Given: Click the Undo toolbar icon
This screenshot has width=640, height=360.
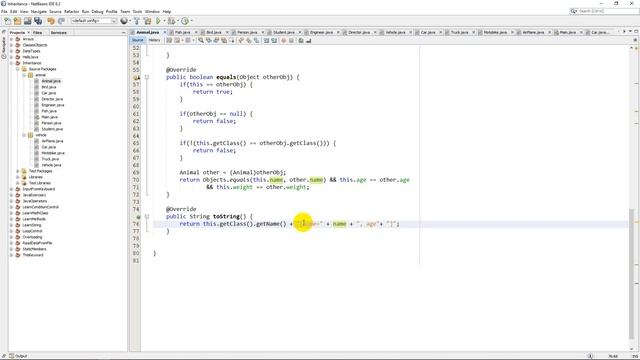Looking at the screenshot, I should coord(51,21).
